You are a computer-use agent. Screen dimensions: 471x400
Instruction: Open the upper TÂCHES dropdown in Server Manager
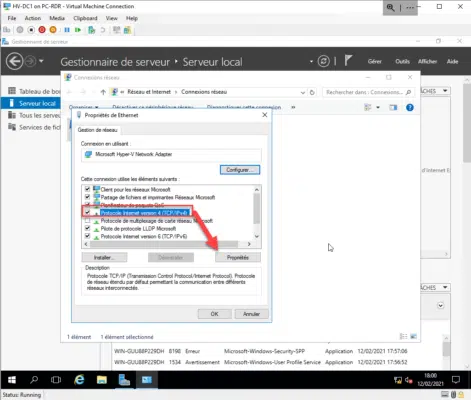[x=445, y=91]
